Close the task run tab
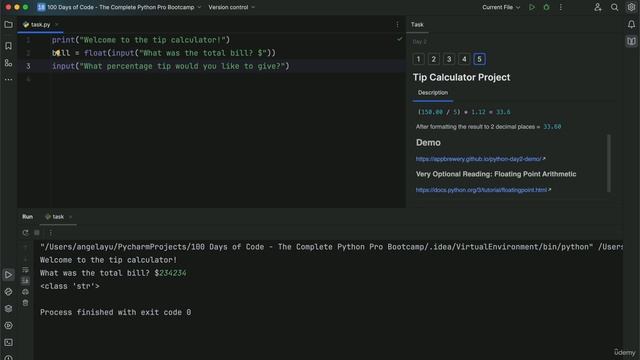Image resolution: width=640 pixels, height=360 pixels. click(71, 217)
